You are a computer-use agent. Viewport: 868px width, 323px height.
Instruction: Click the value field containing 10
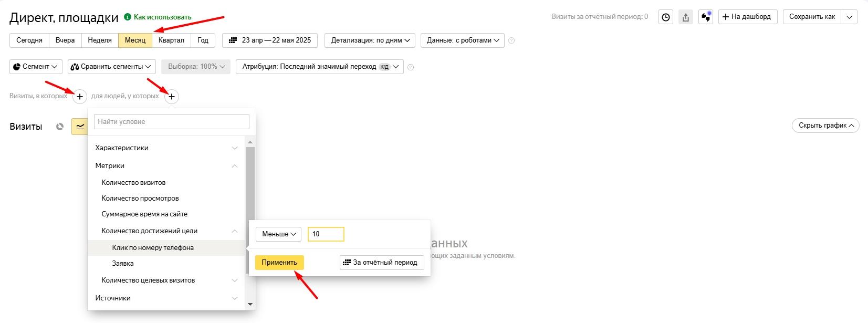tap(326, 234)
